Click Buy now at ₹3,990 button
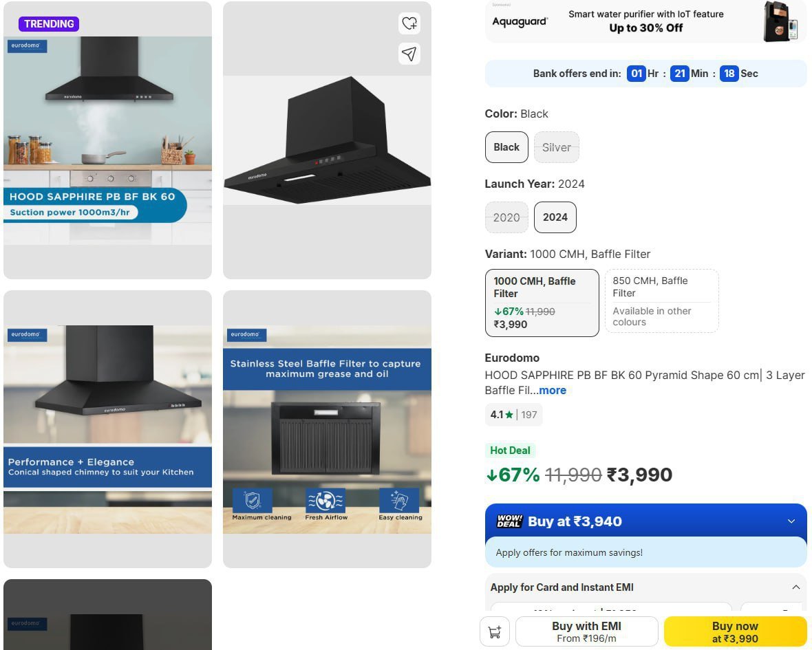Screen dimensions: 812x650 click(735, 632)
